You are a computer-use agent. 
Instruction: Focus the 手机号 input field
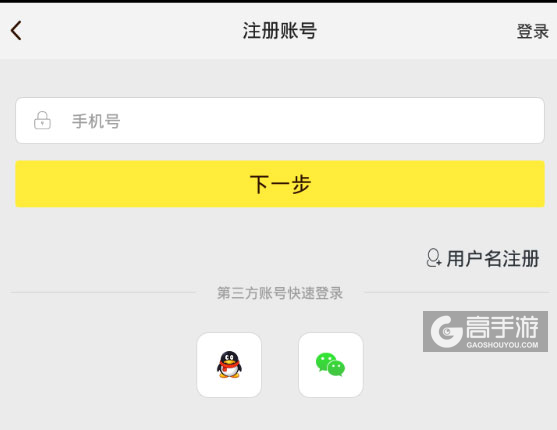click(280, 120)
